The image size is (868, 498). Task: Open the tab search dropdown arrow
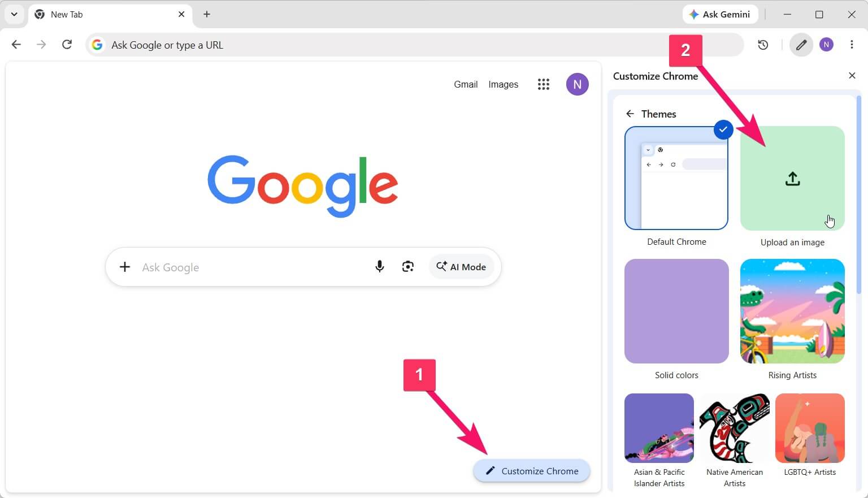coord(14,14)
